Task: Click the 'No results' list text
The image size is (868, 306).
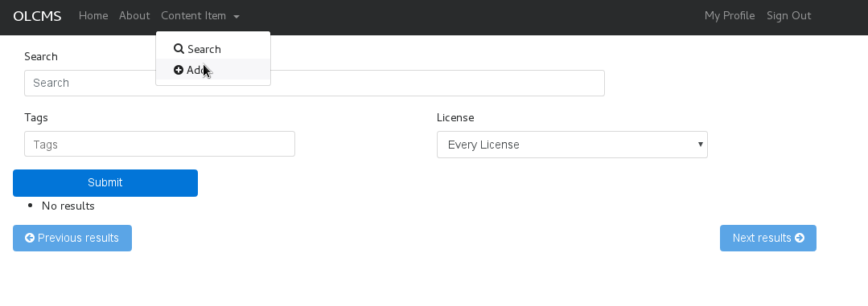Action: click(x=68, y=206)
